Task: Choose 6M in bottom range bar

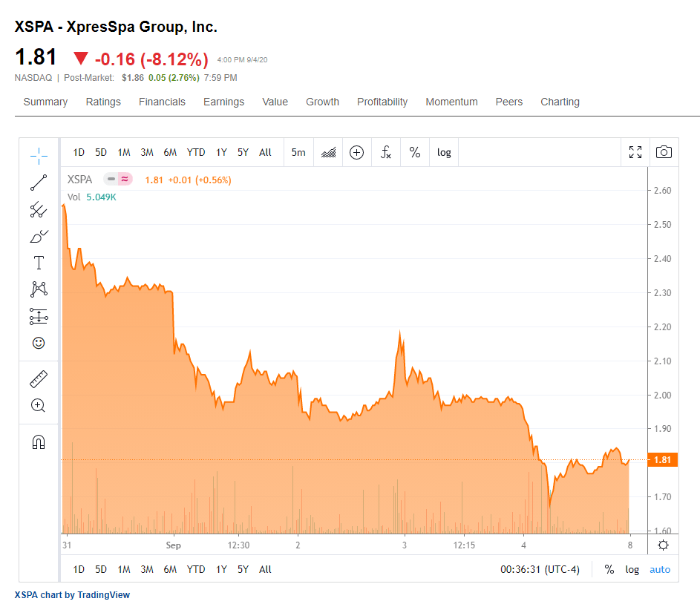Action: 170,569
